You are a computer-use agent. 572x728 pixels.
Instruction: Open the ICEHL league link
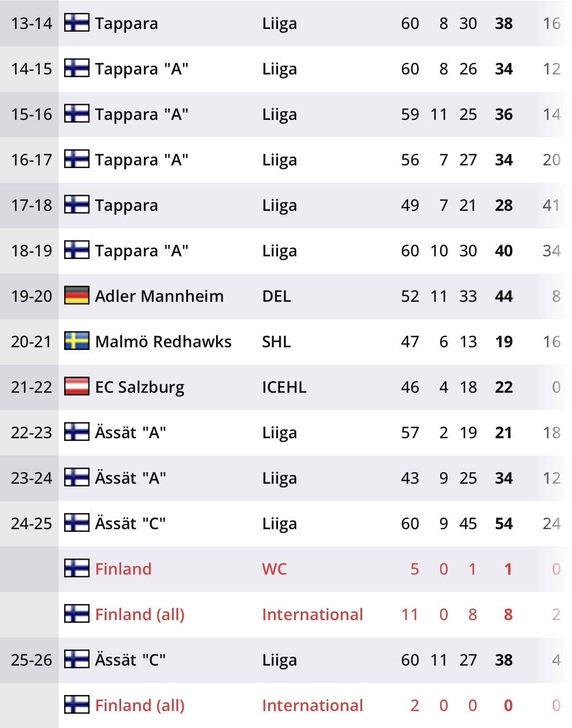click(284, 387)
